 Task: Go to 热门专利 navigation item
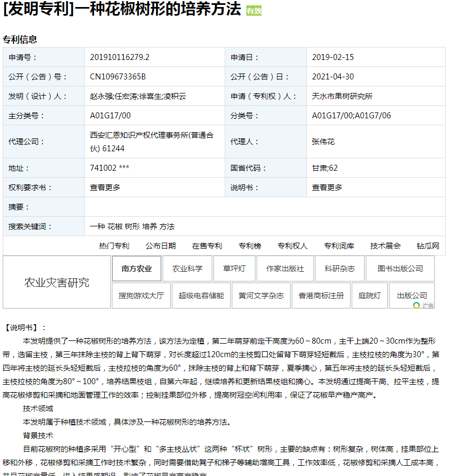tap(114, 246)
